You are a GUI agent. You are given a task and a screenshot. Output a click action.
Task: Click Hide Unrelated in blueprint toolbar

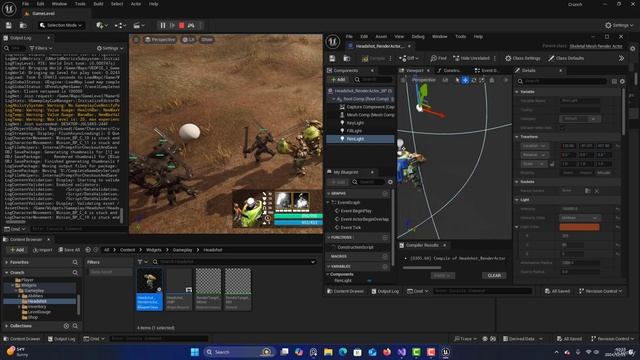pos(471,58)
